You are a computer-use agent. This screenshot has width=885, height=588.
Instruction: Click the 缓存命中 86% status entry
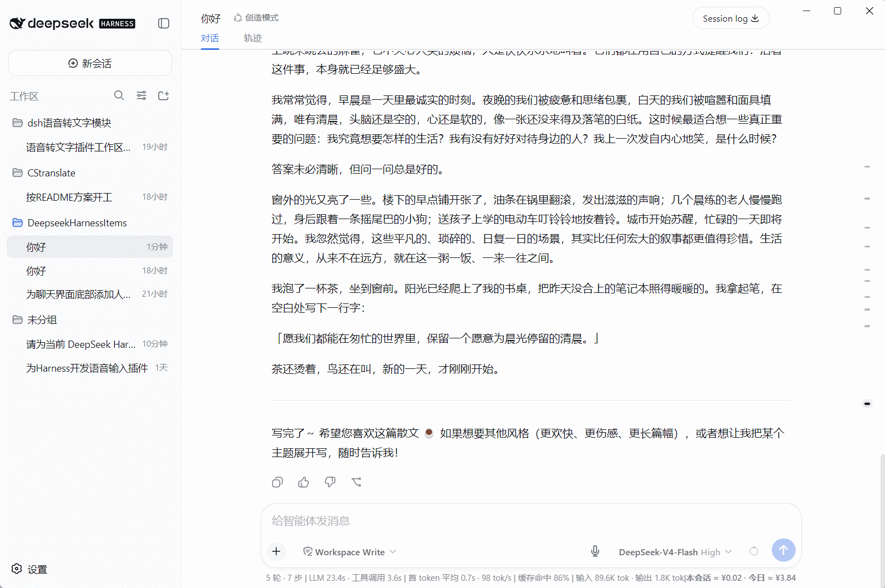(543, 578)
